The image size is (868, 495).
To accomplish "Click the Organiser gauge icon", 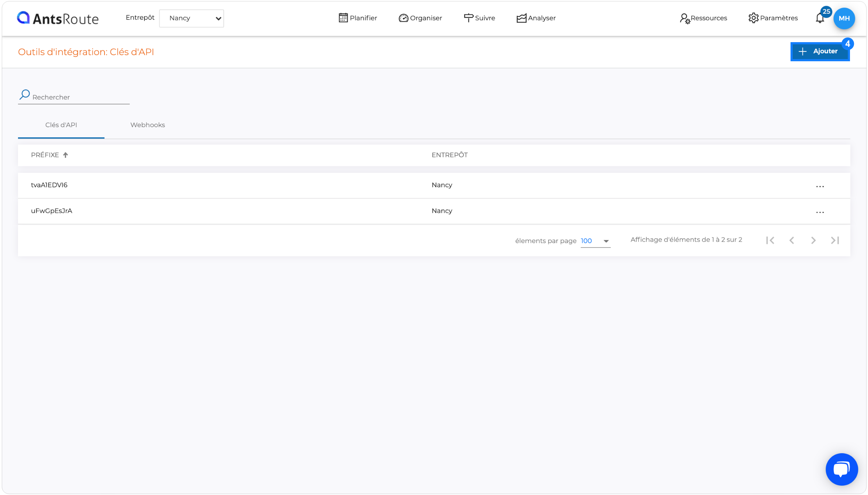I will [x=403, y=18].
